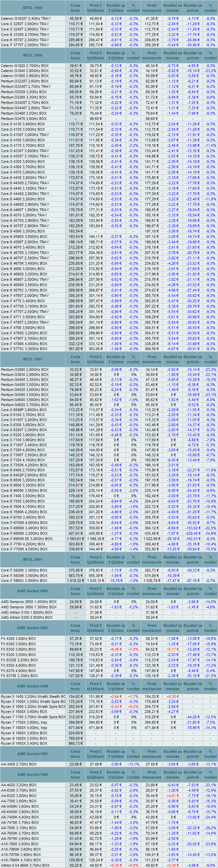Select row Ryzen 5 1400 Wraith Stealth
Viewport: 218px width, 868px height.
(109, 696)
